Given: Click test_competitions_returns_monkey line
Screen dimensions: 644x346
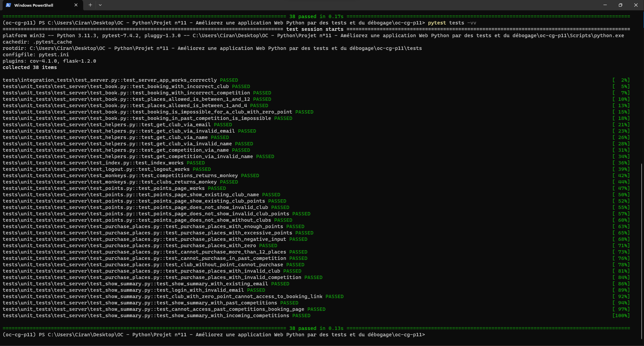Looking at the screenshot, I should (131, 176).
